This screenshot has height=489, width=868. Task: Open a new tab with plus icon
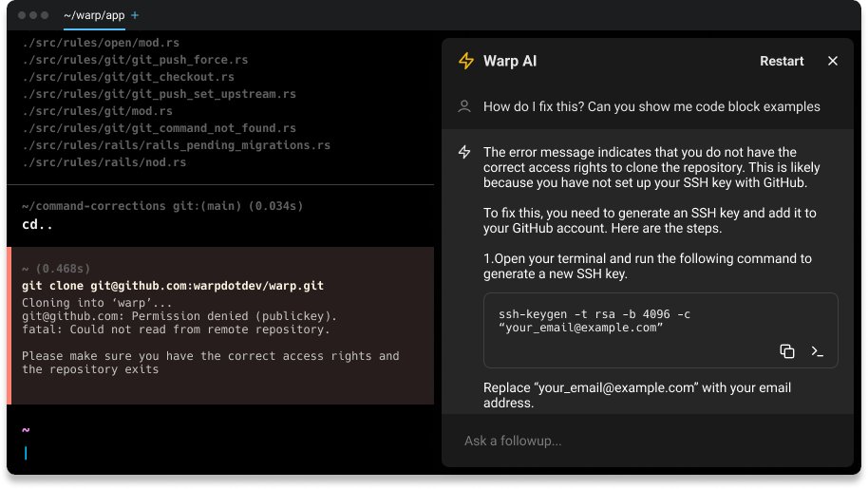135,15
